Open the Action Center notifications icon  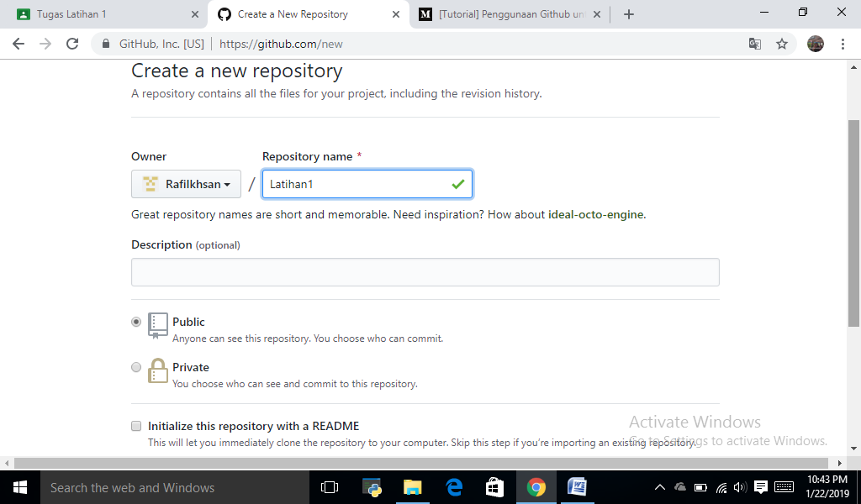coord(760,487)
